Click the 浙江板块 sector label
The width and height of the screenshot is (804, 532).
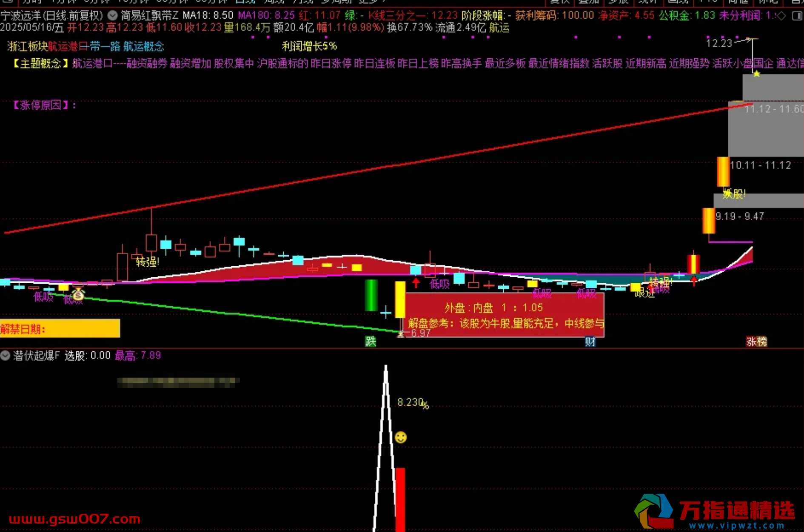28,46
